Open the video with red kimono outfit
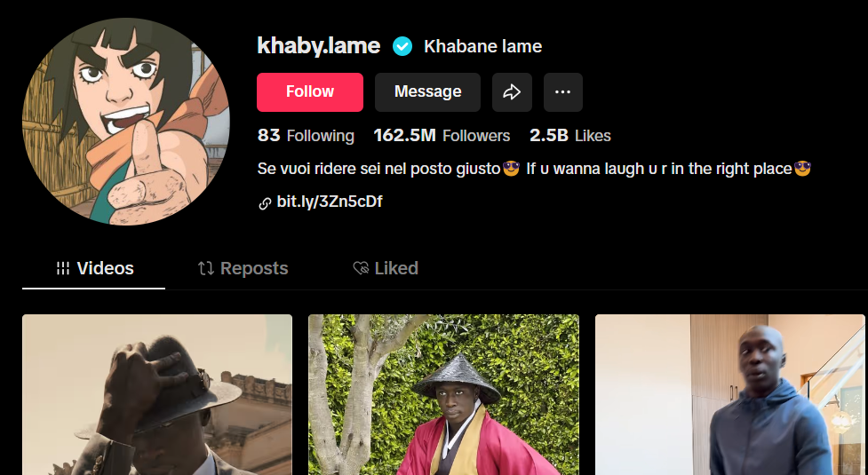Image resolution: width=868 pixels, height=475 pixels. (x=444, y=395)
